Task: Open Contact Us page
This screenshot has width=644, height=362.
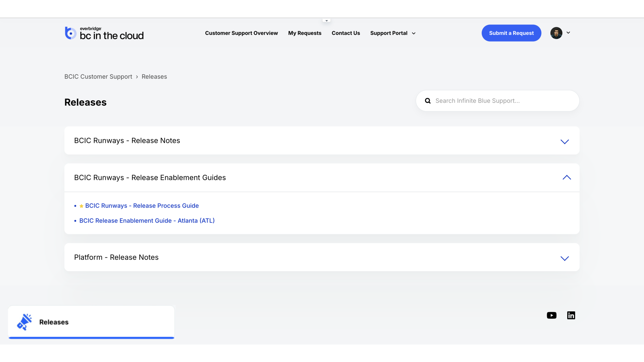Action: pyautogui.click(x=346, y=33)
